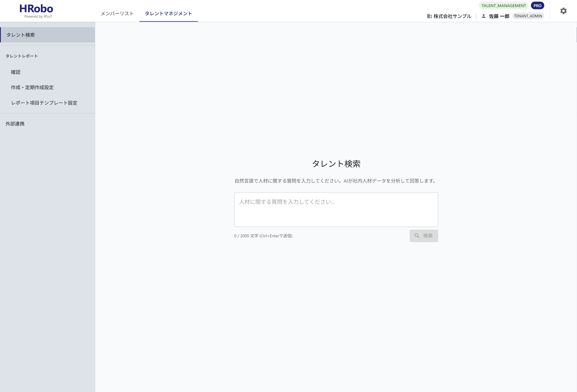
Task: Open 外部連携 in sidebar
Action: coord(47,124)
